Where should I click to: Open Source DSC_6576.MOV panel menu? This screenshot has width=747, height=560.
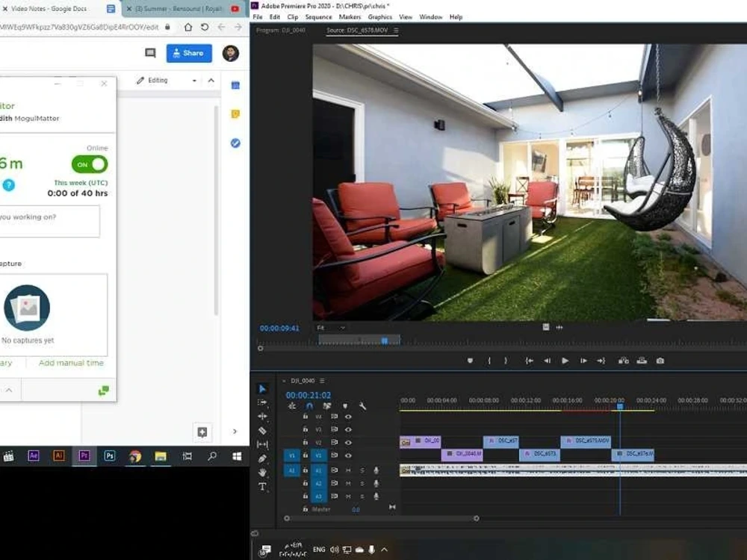point(396,30)
